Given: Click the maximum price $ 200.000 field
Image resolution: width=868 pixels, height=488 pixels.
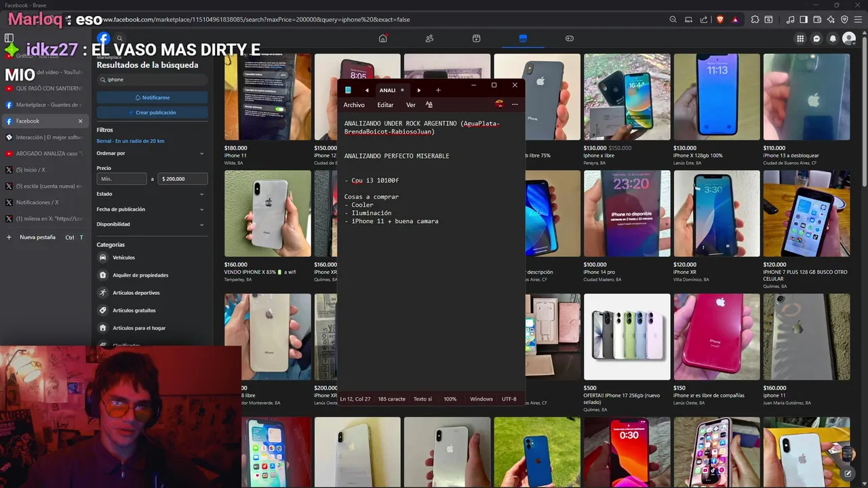Looking at the screenshot, I should (183, 179).
